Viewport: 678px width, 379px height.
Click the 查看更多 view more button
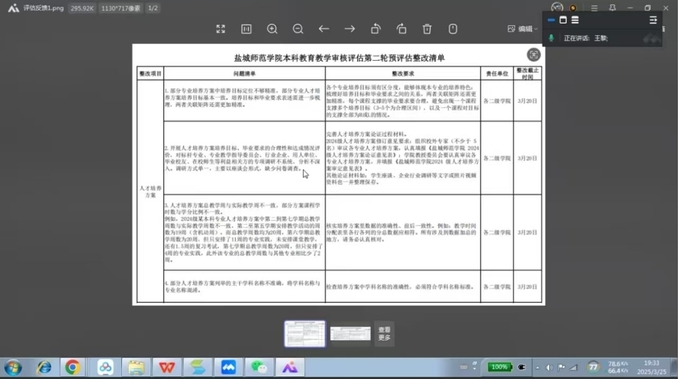click(x=384, y=334)
